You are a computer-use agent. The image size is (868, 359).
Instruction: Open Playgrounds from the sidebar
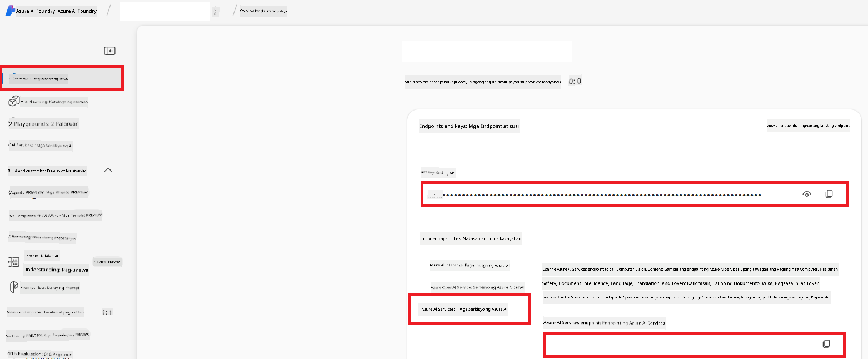[x=44, y=124]
